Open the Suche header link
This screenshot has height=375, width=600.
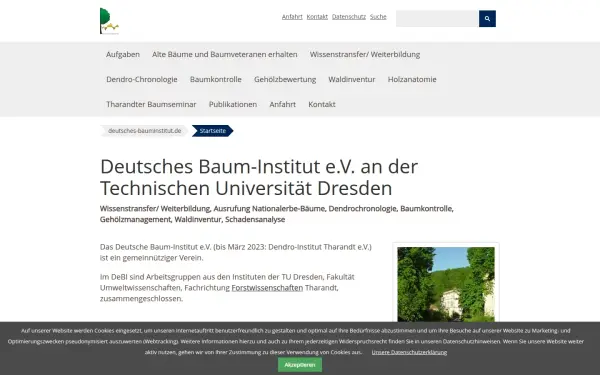tap(378, 17)
